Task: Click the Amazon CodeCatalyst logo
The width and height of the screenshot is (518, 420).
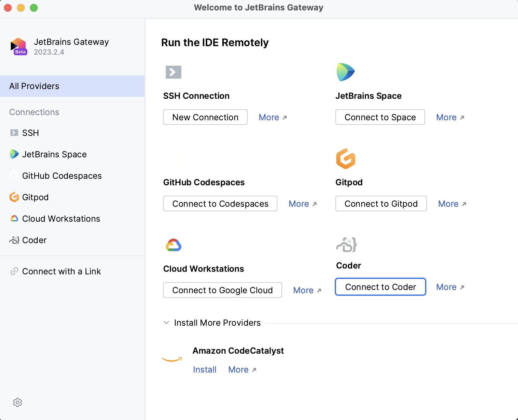Action: [172, 359]
